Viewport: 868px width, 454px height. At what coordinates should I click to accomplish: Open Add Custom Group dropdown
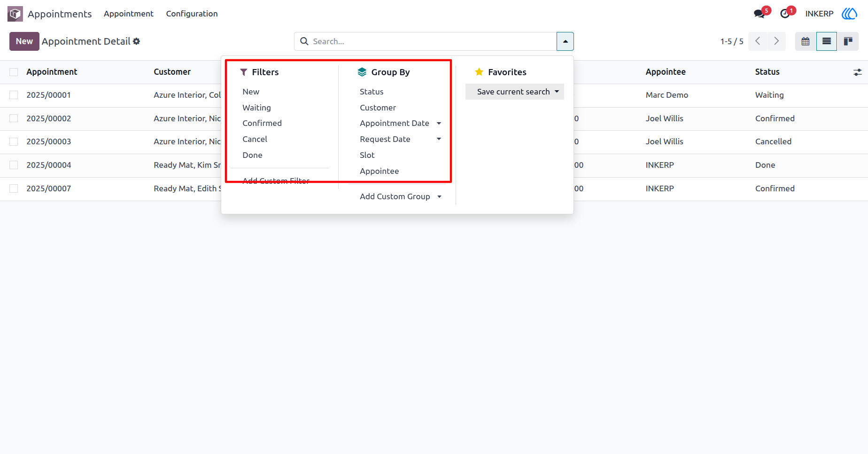tap(401, 196)
